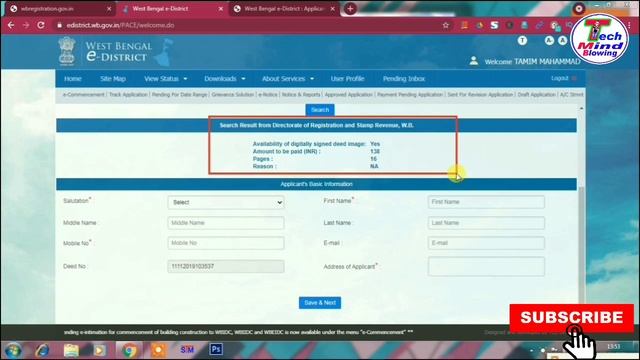Viewport: 640px width, 360px height.
Task: Click the browser forward arrow
Action: [x=26, y=25]
